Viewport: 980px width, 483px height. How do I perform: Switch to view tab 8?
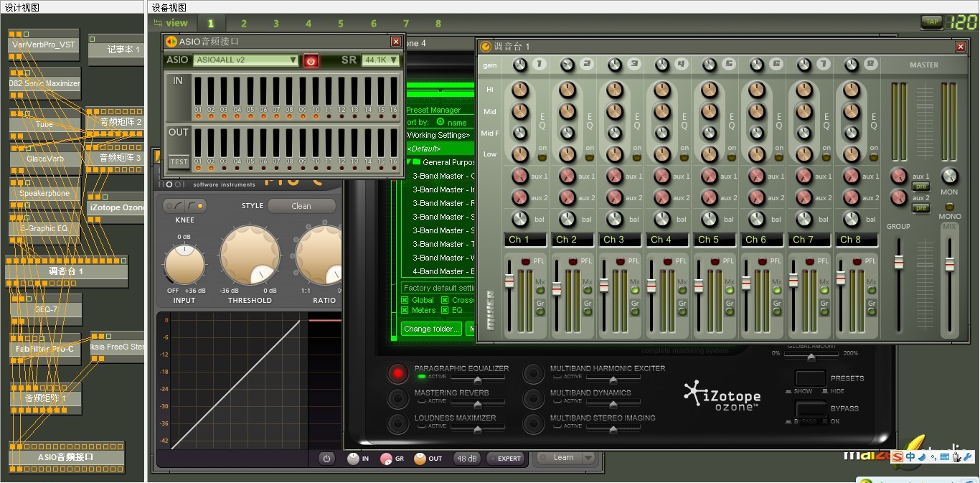coord(438,24)
